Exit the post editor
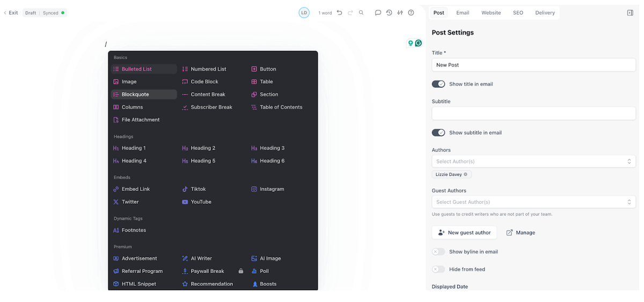Image resolution: width=644 pixels, height=302 pixels. (11, 13)
